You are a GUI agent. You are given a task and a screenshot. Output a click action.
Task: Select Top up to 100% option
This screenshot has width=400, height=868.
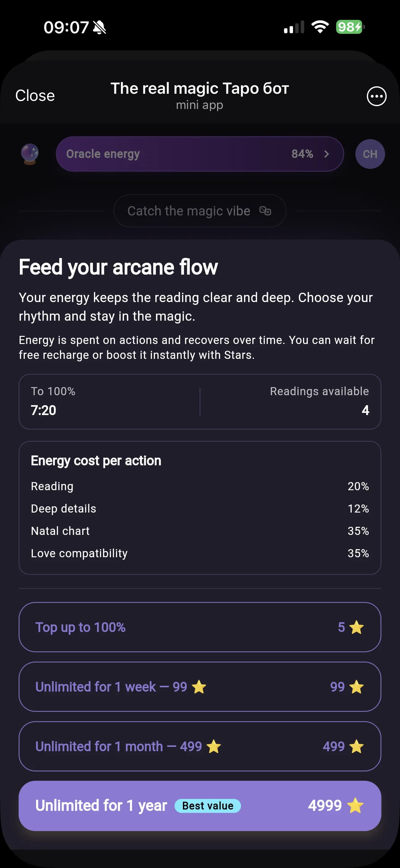[199, 627]
